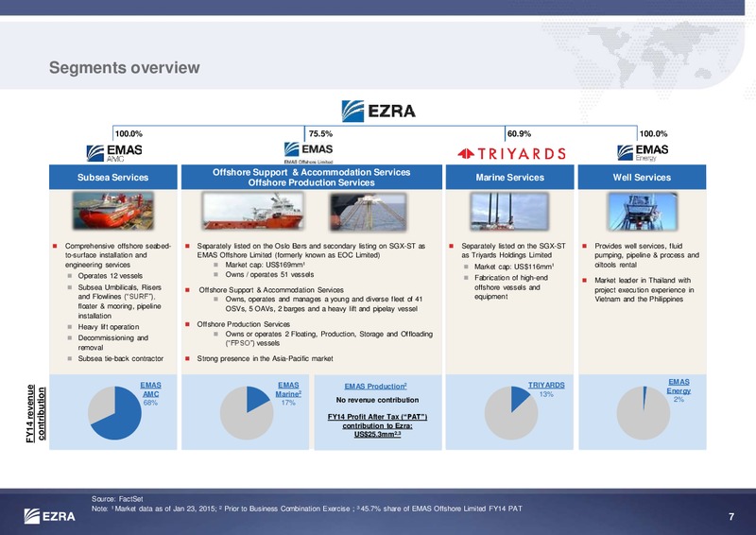Viewport: 756px width, 535px height.
Task: Click the 68% value under EMAS AMC
Action: point(150,403)
